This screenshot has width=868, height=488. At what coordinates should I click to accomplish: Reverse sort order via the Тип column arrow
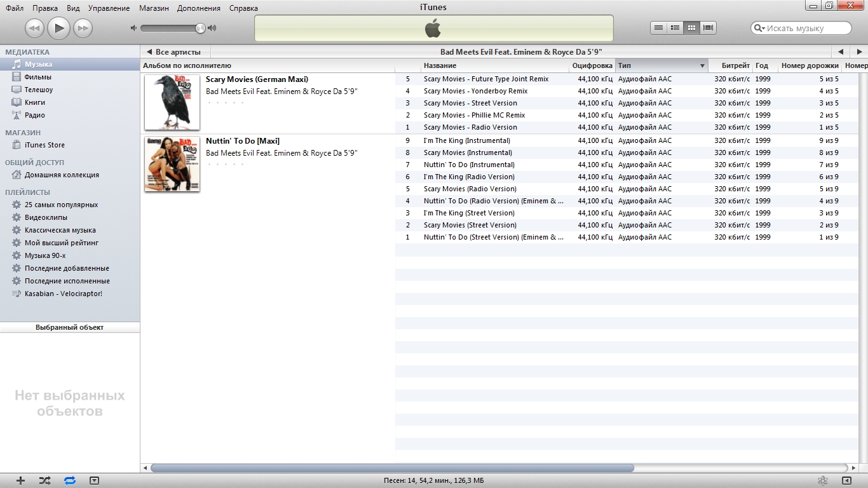tap(702, 66)
